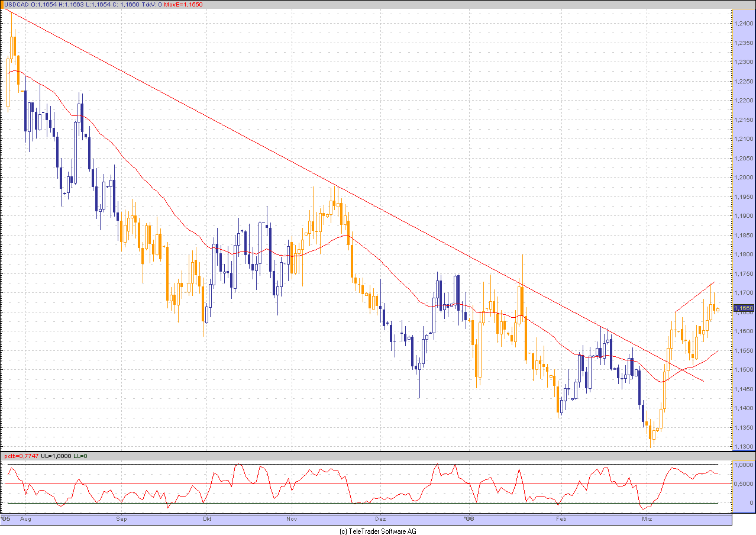Click the 1,1600 price axis label
This screenshot has height=535, width=756.
(744, 331)
